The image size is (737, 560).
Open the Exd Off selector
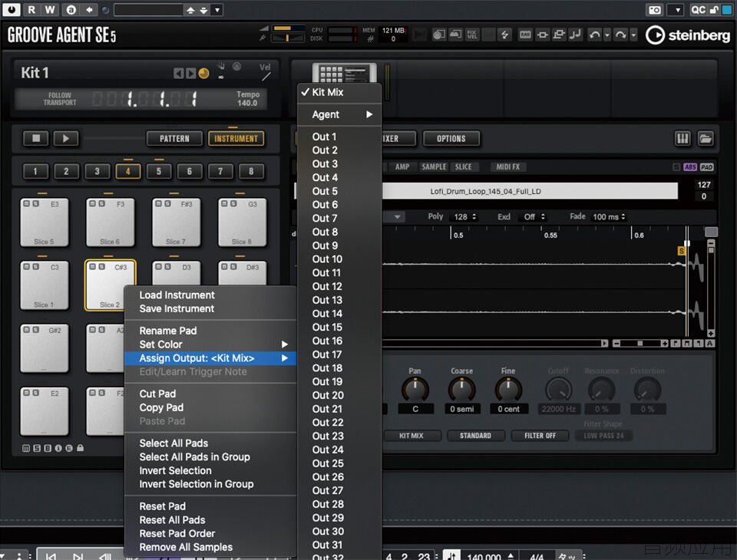click(534, 216)
